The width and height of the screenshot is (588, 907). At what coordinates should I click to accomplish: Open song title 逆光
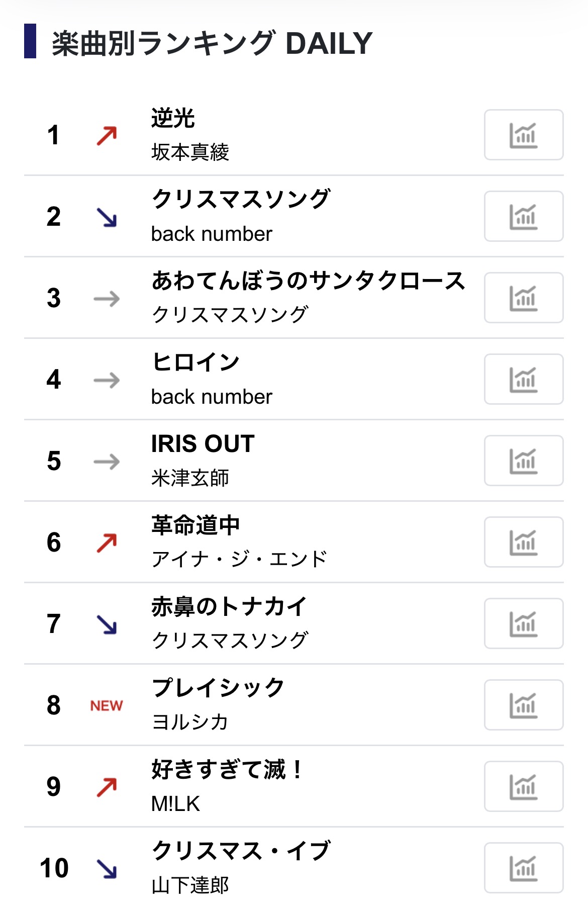173,118
